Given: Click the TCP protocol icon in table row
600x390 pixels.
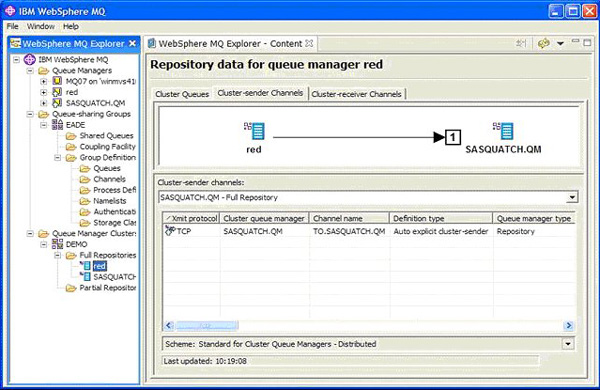Looking at the screenshot, I should 170,231.
